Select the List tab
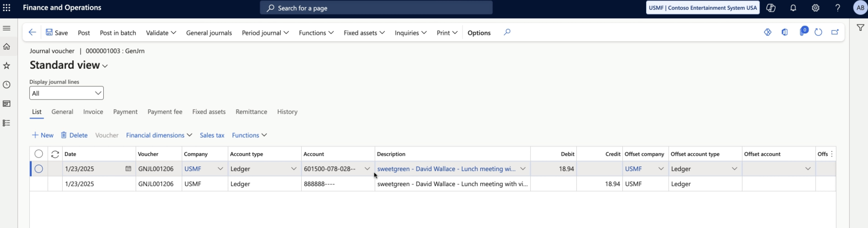Image resolution: width=868 pixels, height=228 pixels. pos(36,112)
